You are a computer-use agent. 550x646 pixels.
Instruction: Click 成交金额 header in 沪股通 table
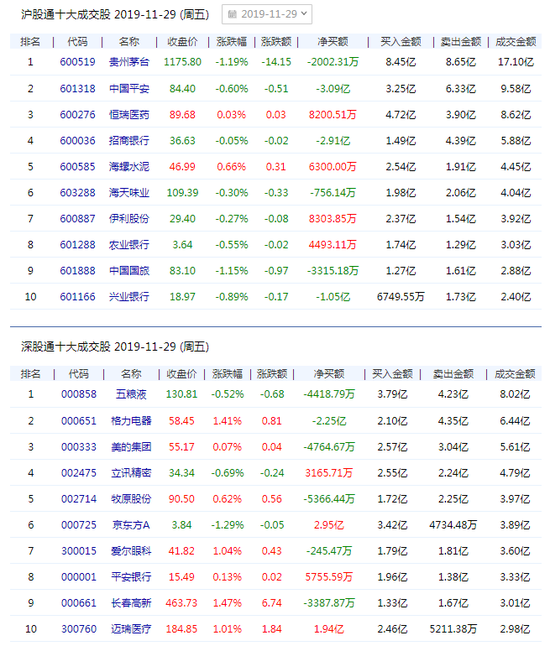(x=516, y=42)
